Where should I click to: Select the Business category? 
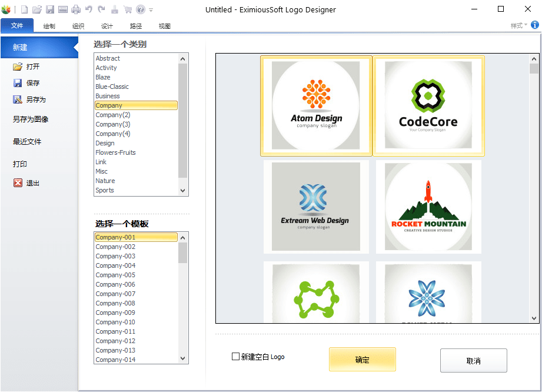(136, 96)
